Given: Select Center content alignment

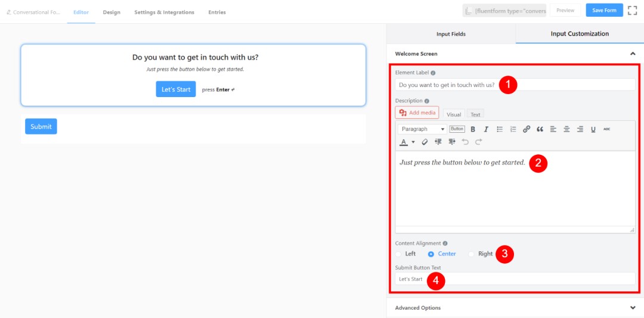Looking at the screenshot, I should (442, 254).
